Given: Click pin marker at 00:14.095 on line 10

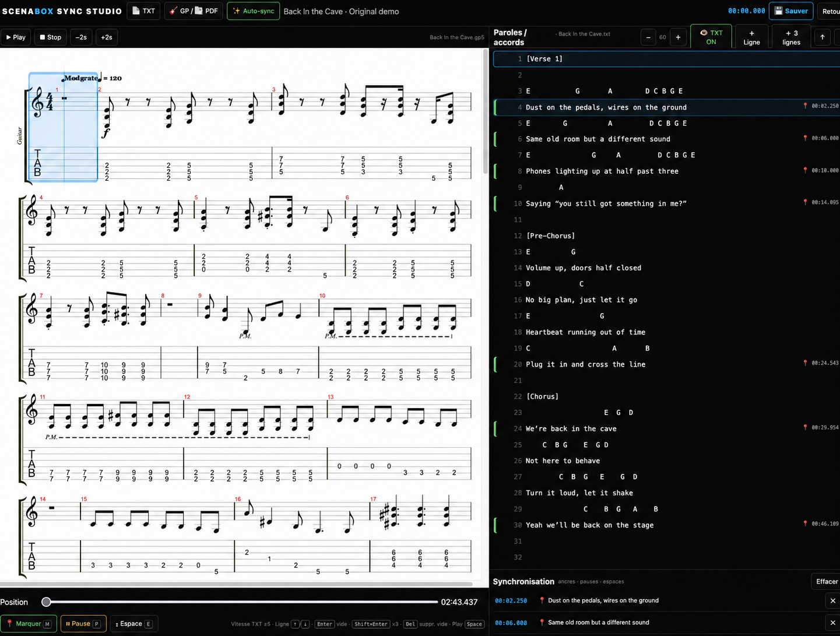Looking at the screenshot, I should [x=805, y=202].
